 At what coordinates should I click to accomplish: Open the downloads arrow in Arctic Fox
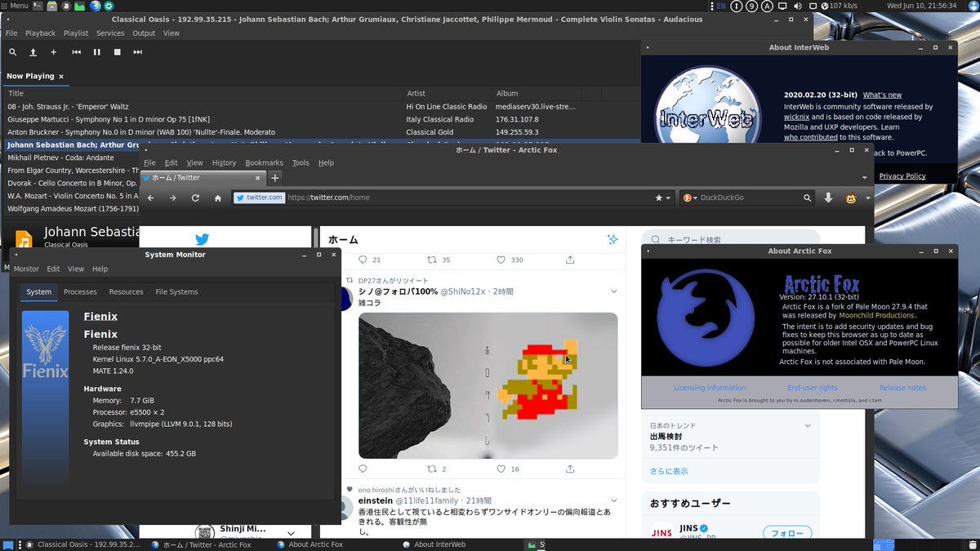[828, 198]
